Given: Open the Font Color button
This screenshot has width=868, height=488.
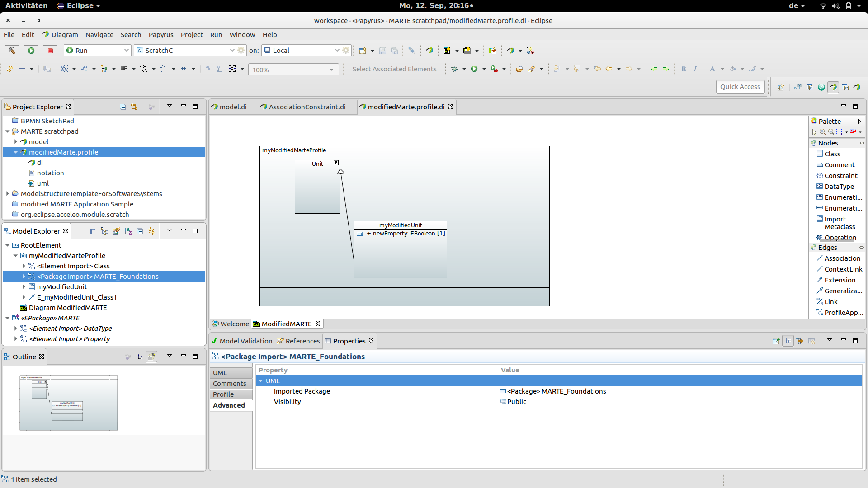Looking at the screenshot, I should point(712,69).
